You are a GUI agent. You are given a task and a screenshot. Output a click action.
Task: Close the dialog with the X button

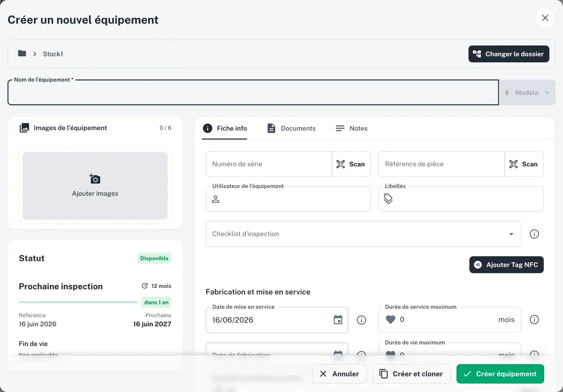tap(545, 18)
